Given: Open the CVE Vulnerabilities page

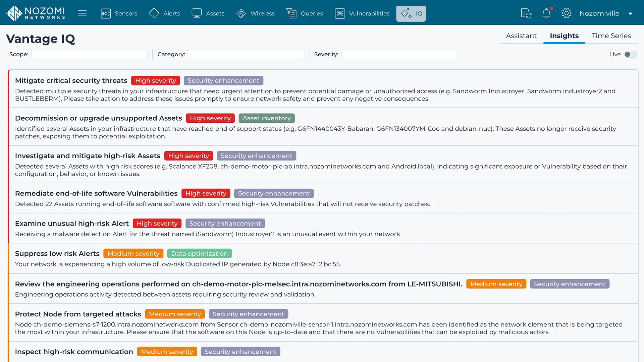Looking at the screenshot, I should click(x=362, y=13).
